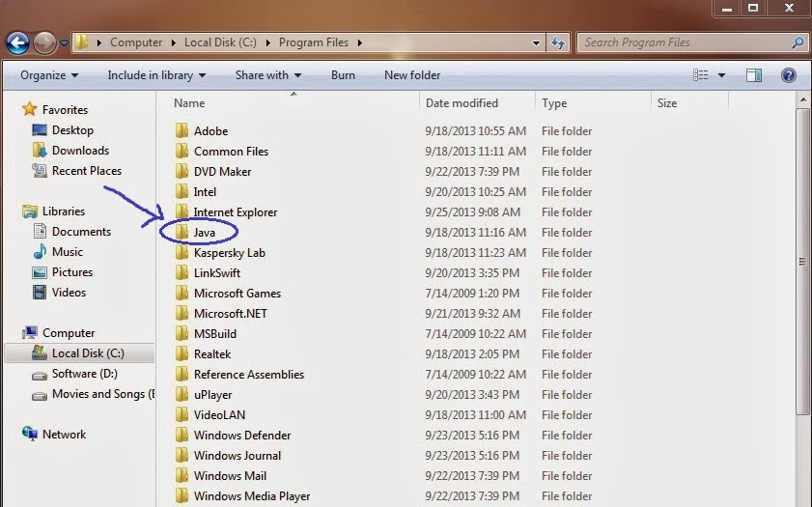Select the uPlayer folder icon
This screenshot has height=507, width=812.
182,394
